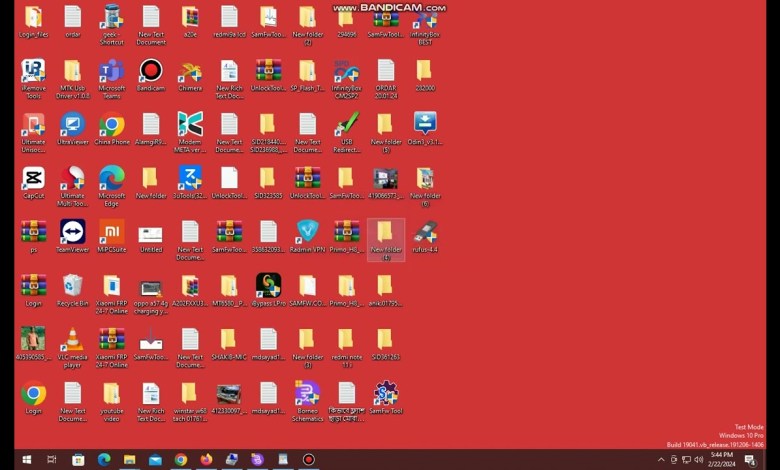Open the Radmin VPN shortcut
780x470 pixels.
click(x=307, y=236)
